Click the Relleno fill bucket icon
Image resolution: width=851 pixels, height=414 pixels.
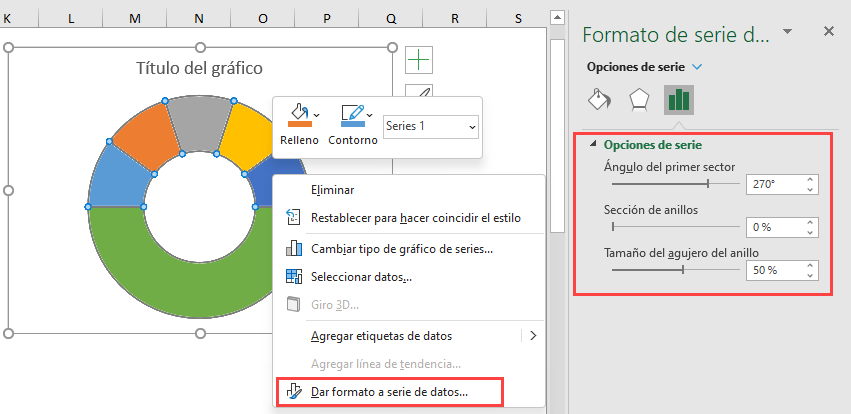[x=299, y=115]
